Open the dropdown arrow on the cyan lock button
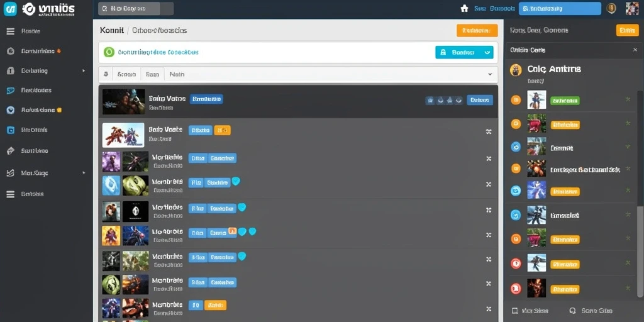644x322 pixels. 487,53
